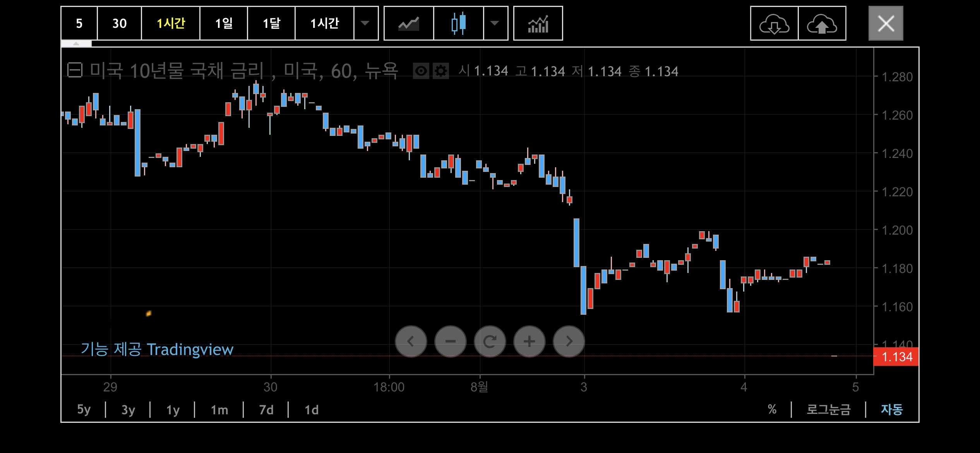Image resolution: width=980 pixels, height=453 pixels.
Task: Select the 1일 interval tab
Action: tap(224, 24)
